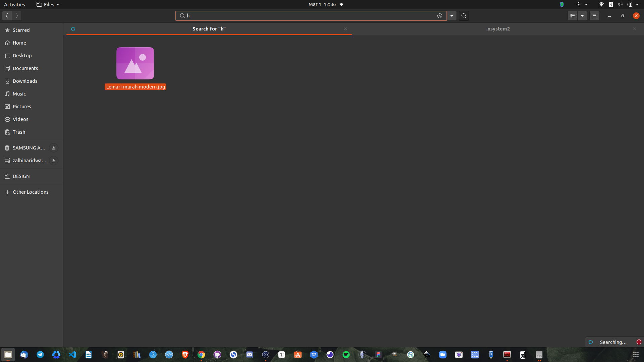Open the Starred sidebar location

click(21, 30)
